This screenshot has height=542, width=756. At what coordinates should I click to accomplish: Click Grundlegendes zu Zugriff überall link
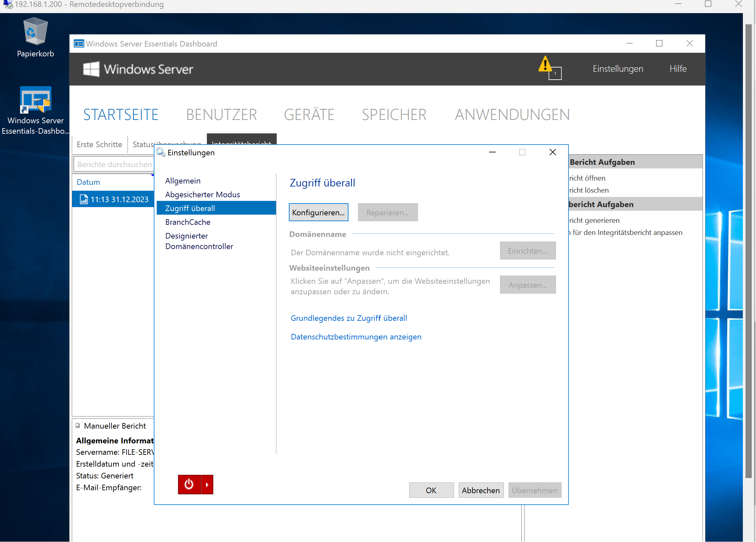pos(348,317)
